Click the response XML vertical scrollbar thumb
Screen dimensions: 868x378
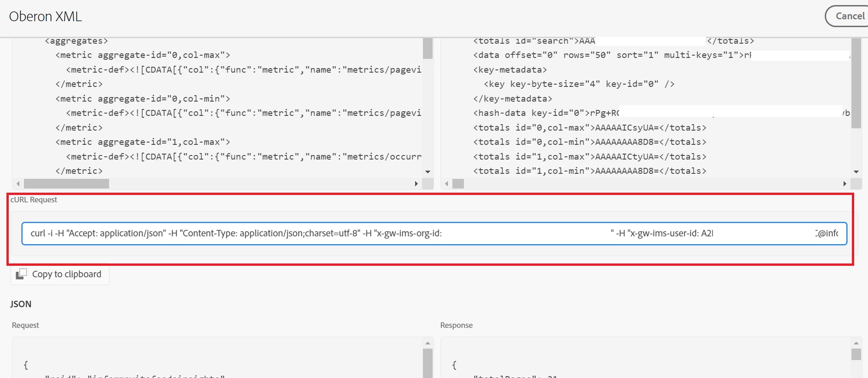pos(856,83)
